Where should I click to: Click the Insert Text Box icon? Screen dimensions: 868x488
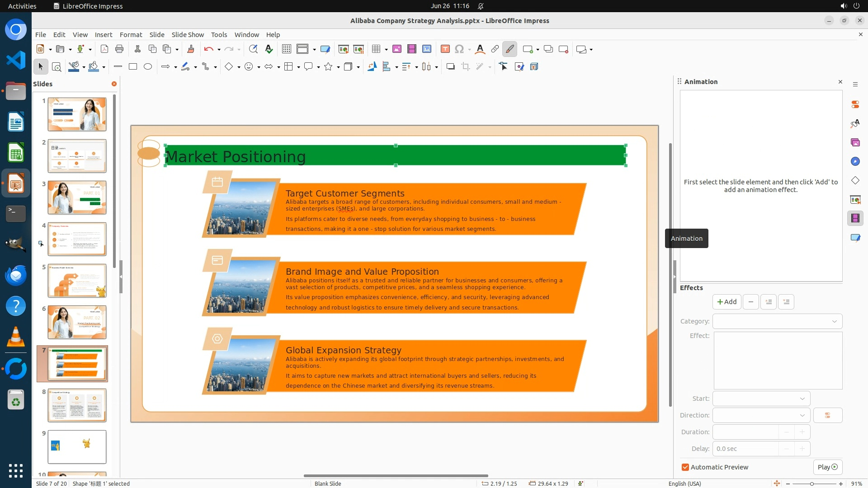point(445,49)
